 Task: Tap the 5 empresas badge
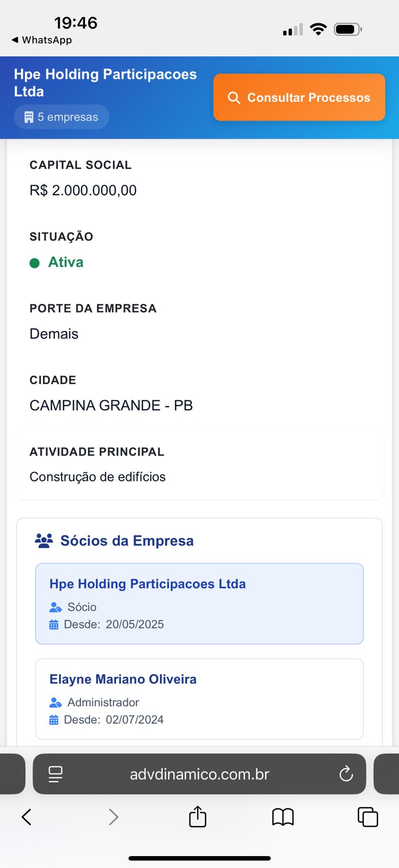(x=61, y=117)
